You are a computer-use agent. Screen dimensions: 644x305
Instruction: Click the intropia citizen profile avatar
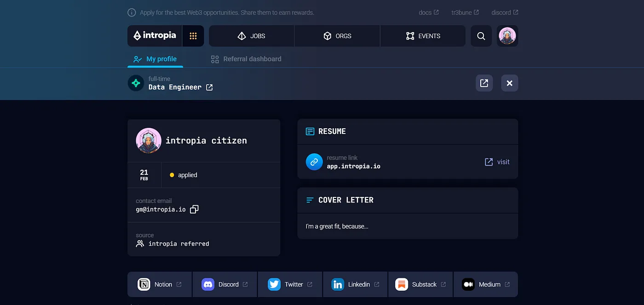(x=149, y=140)
